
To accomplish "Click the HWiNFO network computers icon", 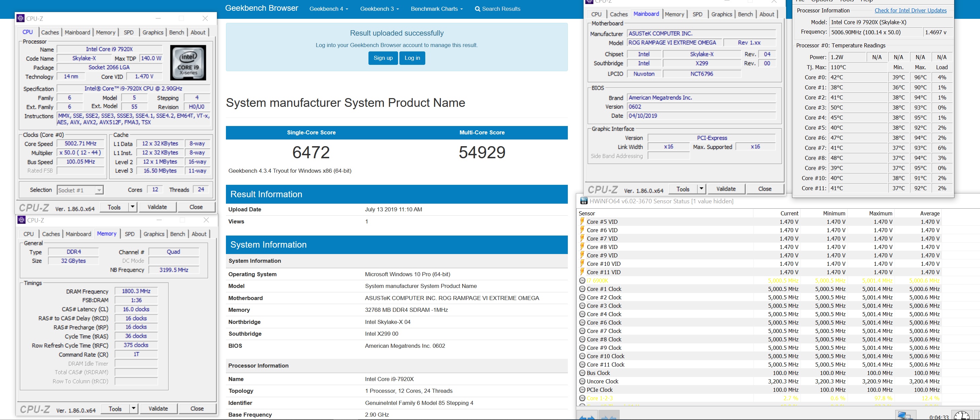I will point(905,415).
